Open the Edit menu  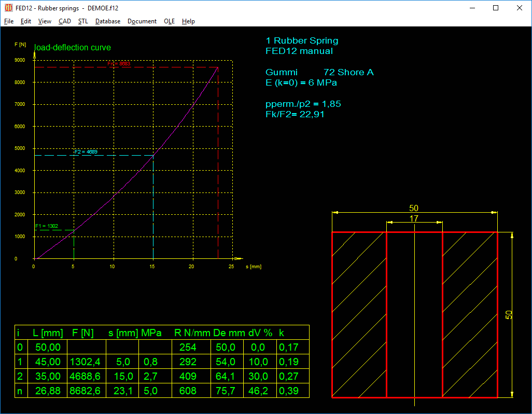pos(26,21)
